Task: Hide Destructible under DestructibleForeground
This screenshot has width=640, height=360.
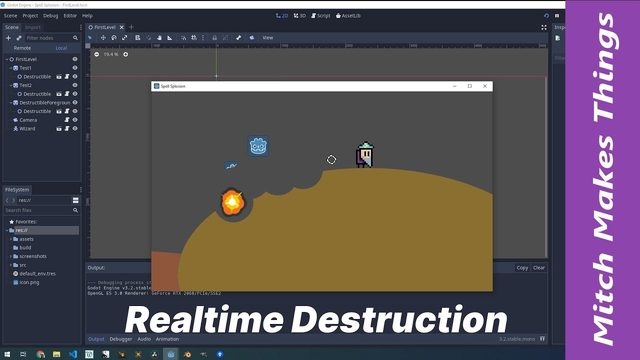Action: tap(75, 111)
